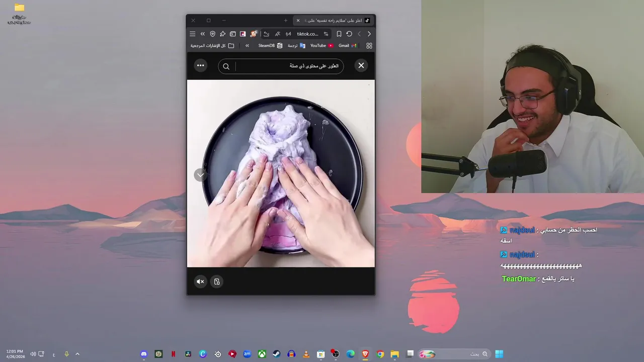Open the ترجمة translate bookmark
This screenshot has height=362, width=644.
[x=296, y=45]
